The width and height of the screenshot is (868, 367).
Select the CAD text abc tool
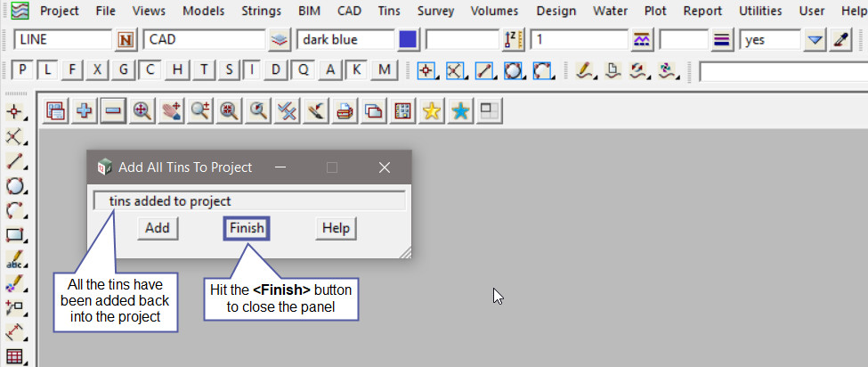click(14, 259)
